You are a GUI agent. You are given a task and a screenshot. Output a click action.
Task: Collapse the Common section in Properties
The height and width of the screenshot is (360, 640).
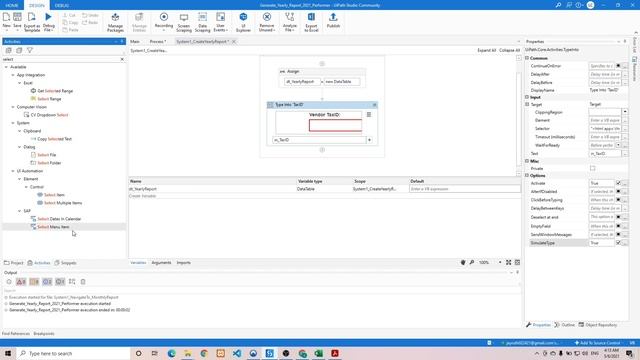tap(527, 58)
